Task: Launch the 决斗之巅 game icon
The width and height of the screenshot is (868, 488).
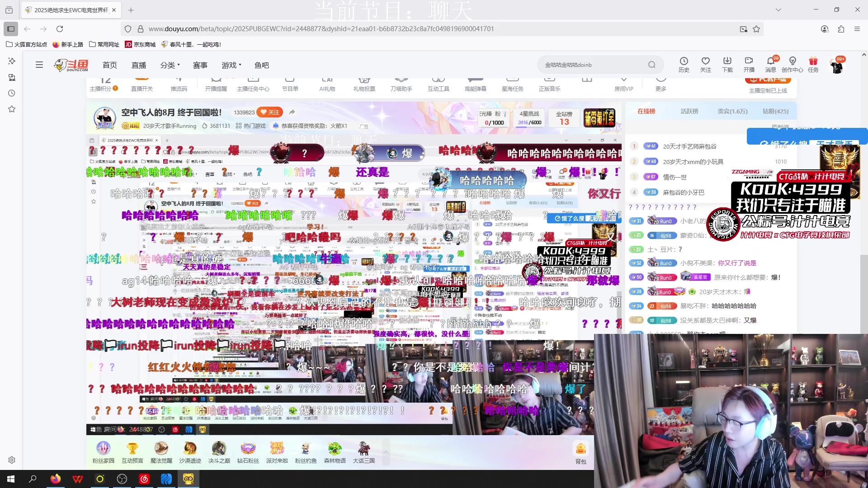Action: (x=219, y=452)
